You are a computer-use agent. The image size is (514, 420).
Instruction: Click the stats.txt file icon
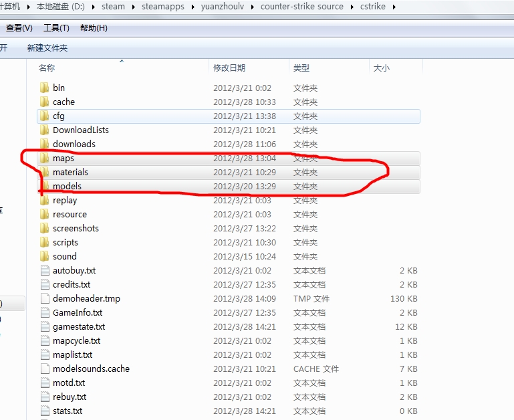(x=45, y=411)
